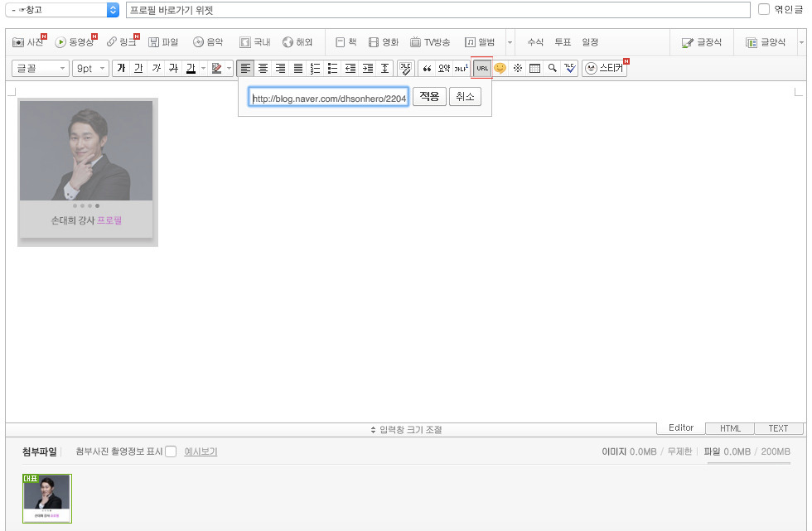The width and height of the screenshot is (812, 531).
Task: Insert a table
Action: pos(535,68)
